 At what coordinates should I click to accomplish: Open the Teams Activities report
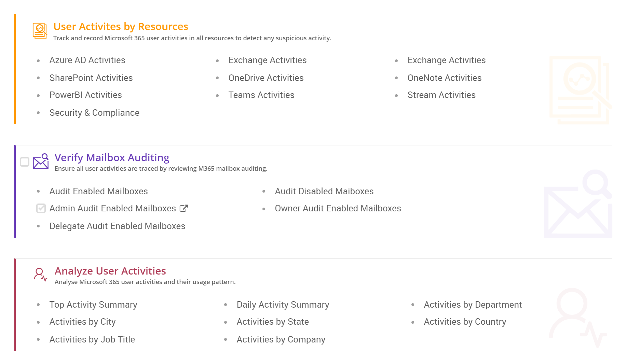tap(261, 95)
